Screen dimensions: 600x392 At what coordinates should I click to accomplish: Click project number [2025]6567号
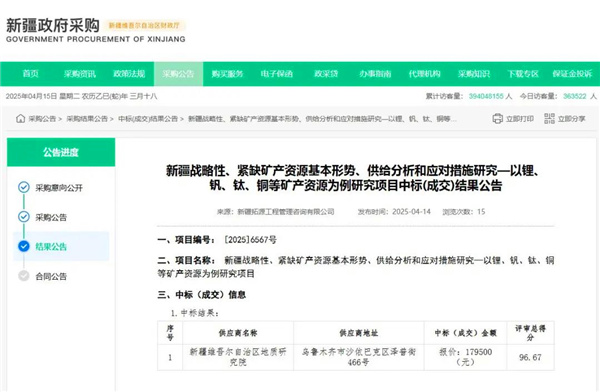click(250, 240)
